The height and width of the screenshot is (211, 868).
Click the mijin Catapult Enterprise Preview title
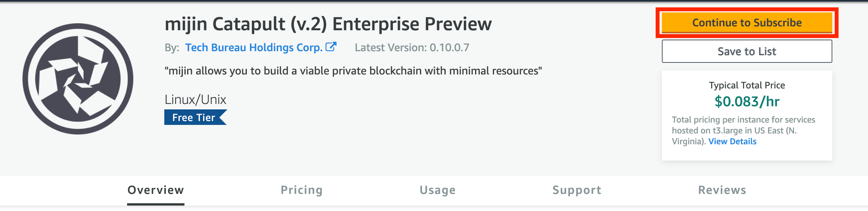328,24
